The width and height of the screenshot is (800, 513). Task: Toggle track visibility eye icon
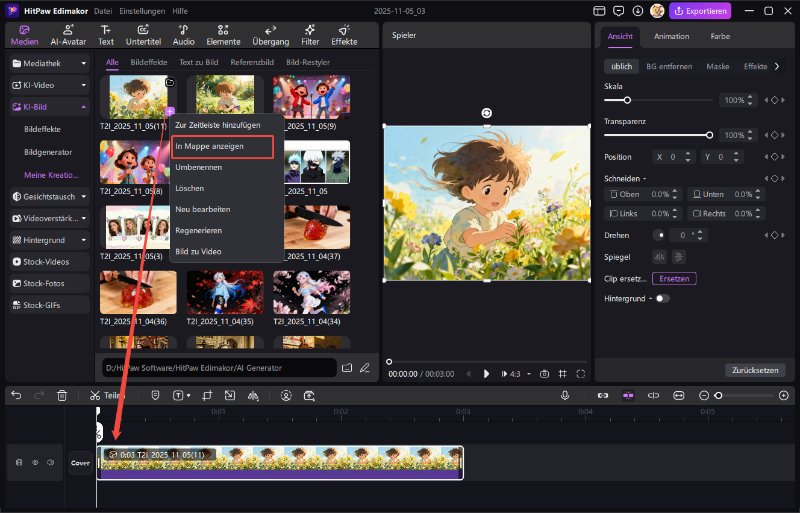point(35,462)
